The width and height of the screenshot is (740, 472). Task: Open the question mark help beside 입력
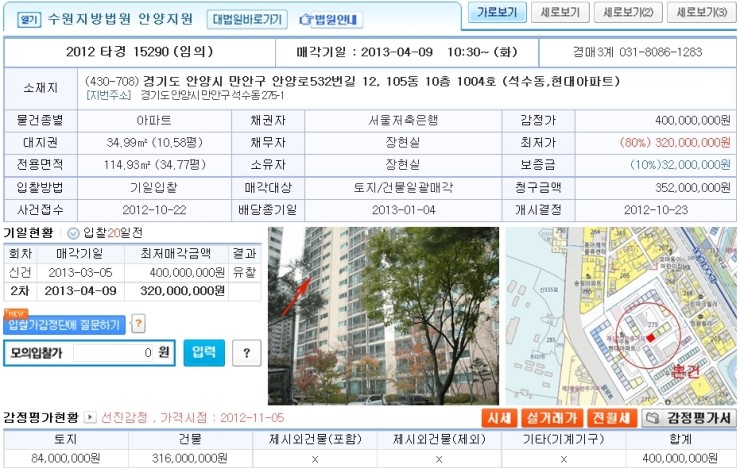coord(246,353)
